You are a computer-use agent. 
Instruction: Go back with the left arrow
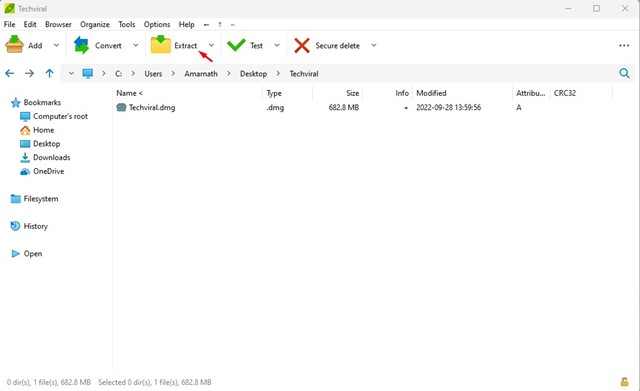tap(9, 73)
